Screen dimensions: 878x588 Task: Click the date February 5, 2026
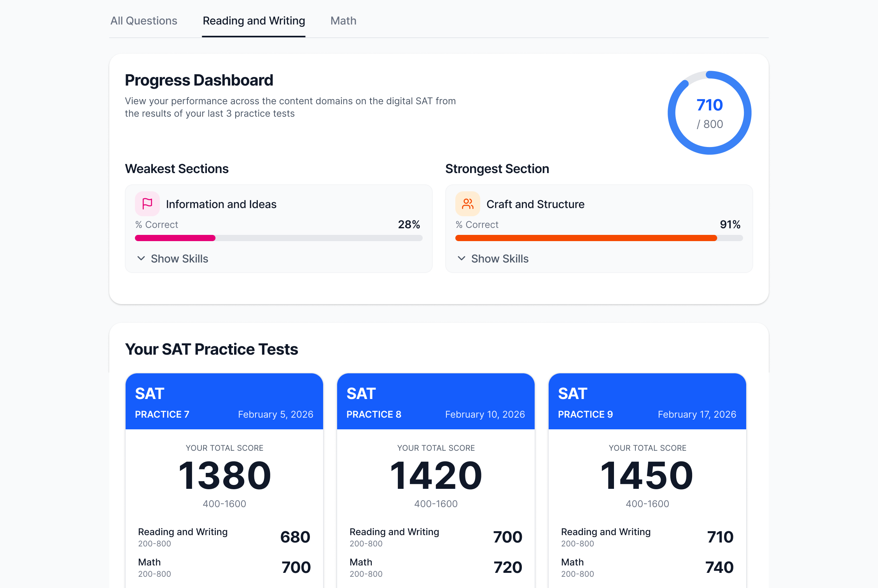click(x=276, y=415)
